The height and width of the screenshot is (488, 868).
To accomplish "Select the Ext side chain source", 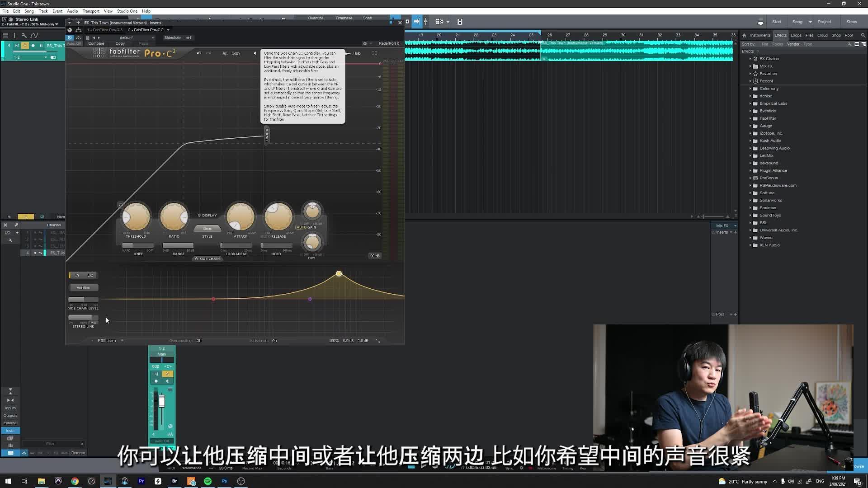I will tap(90, 275).
